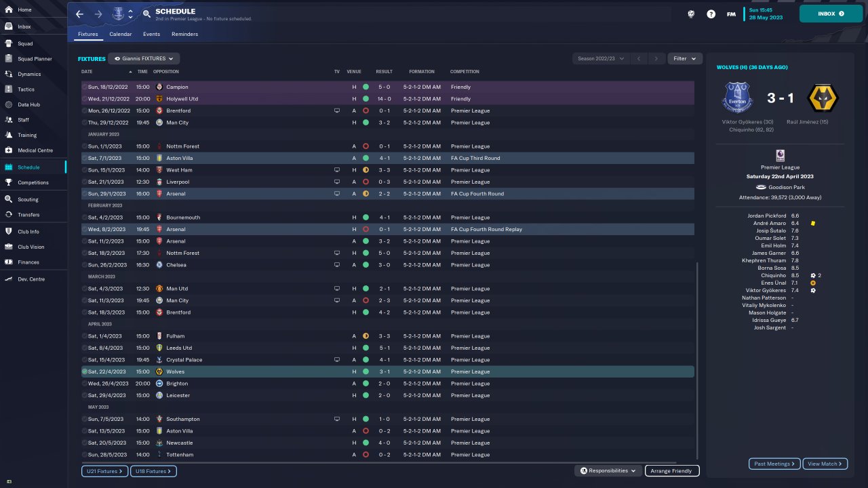Tick the circle for the Campion fixture
This screenshot has height=488, width=868.
(x=85, y=87)
